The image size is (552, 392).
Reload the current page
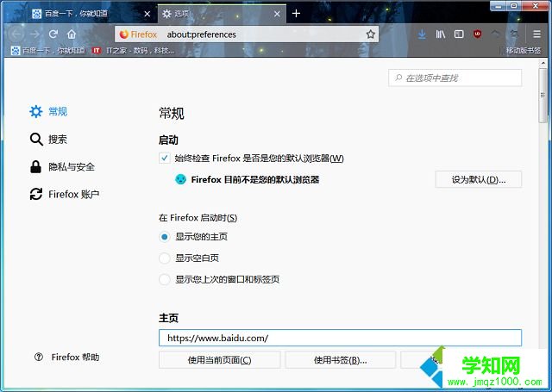coord(53,34)
